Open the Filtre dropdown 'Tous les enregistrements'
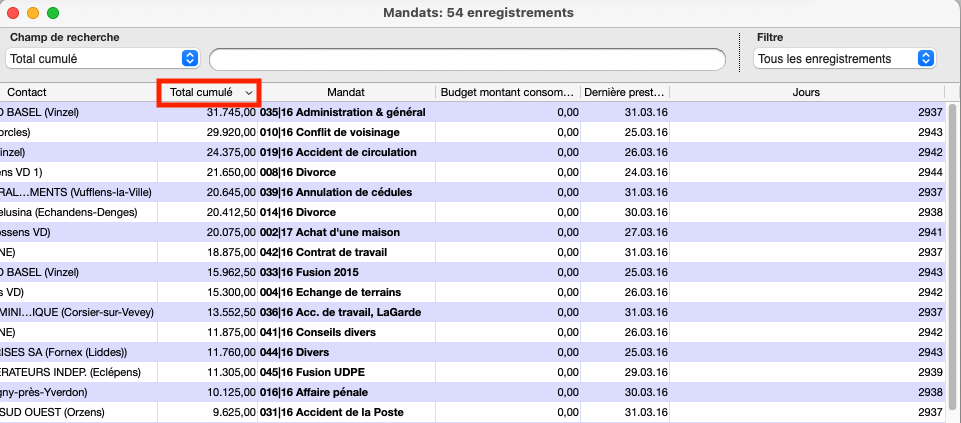The image size is (961, 423). [x=844, y=59]
